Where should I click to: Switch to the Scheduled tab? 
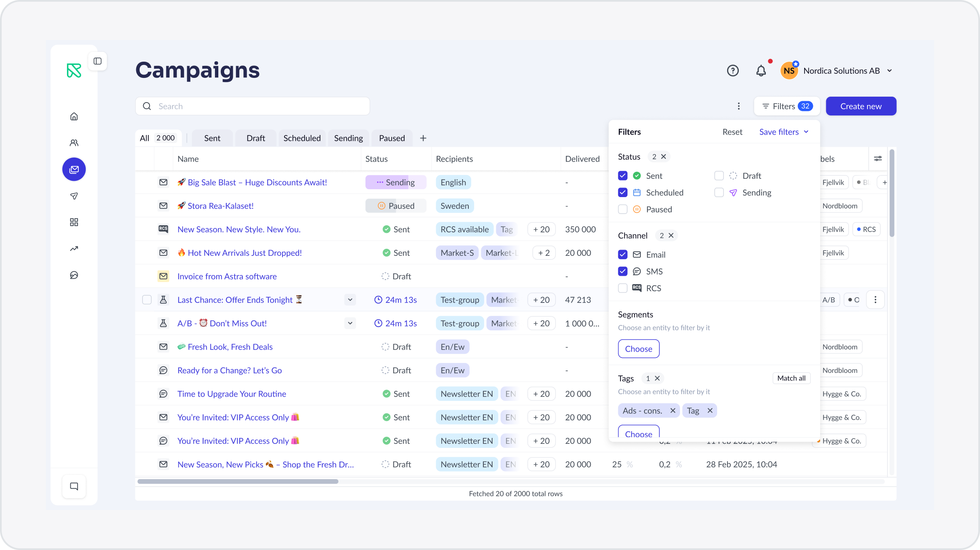click(302, 138)
